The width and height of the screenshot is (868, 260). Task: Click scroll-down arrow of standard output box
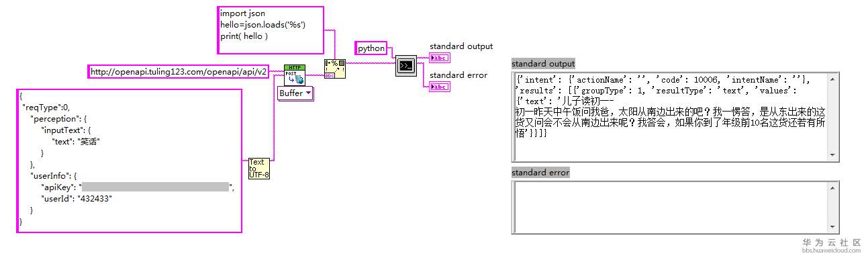(x=833, y=155)
